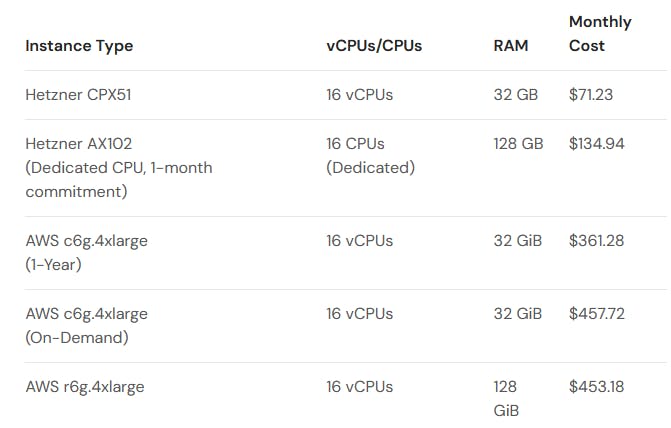
Task: Click the RAM column header
Action: click(x=511, y=46)
